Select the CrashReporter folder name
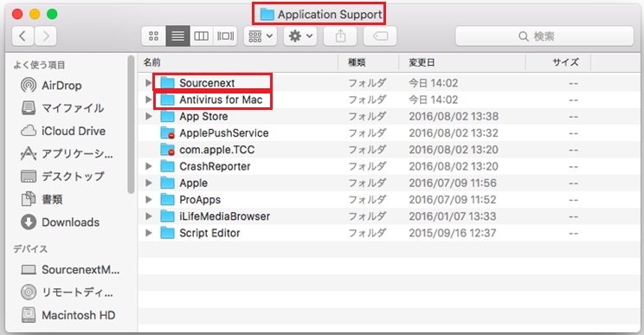Viewport: 644px width, 335px height. pos(215,166)
